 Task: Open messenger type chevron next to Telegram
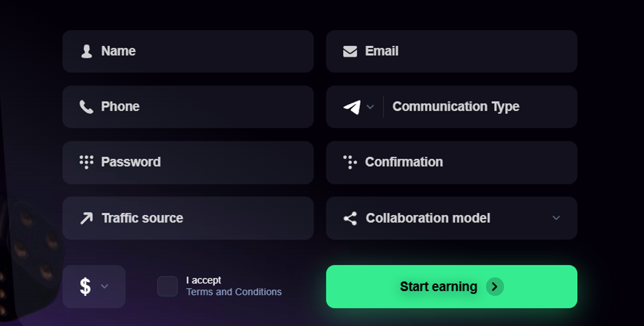coord(370,107)
